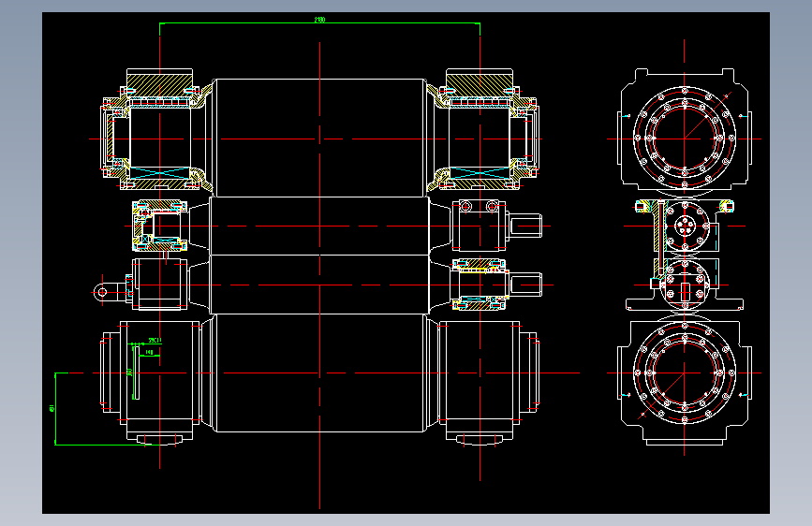The width and height of the screenshot is (812, 526).
Task: Select the top-left yellow hatched bearing housing
Action: tap(159, 85)
